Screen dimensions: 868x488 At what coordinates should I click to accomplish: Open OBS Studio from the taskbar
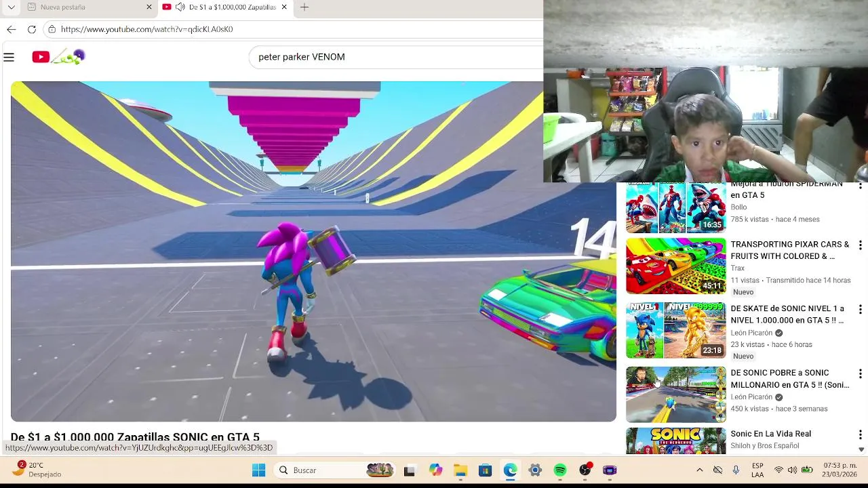(585, 470)
